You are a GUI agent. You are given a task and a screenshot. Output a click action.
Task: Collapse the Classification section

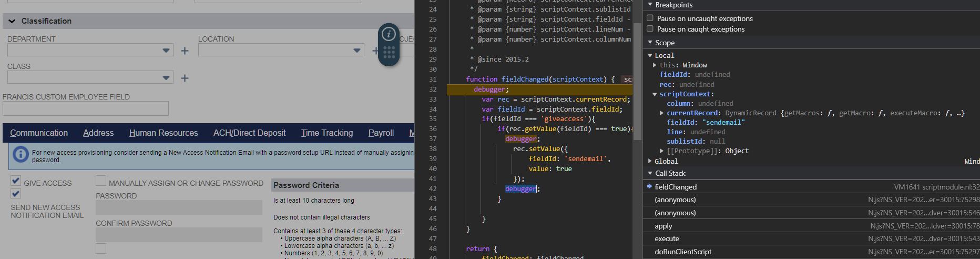tap(12, 22)
